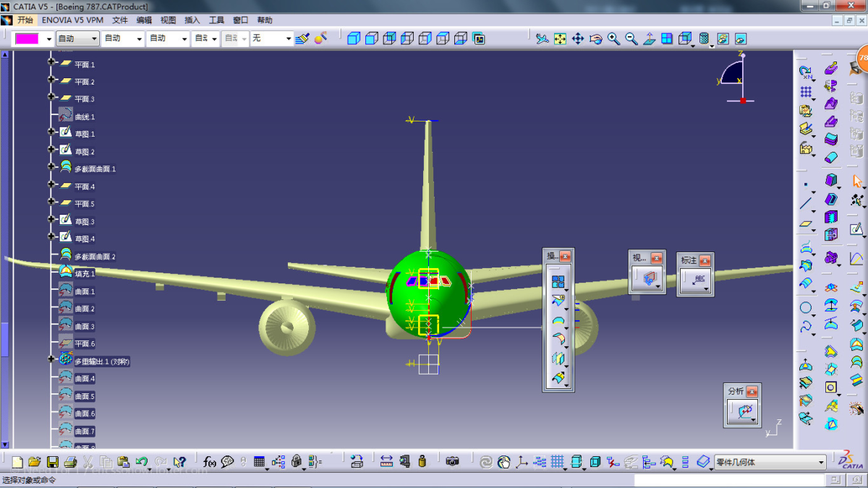The width and height of the screenshot is (868, 488).
Task: Expand the 多重输出.1 (对称) node
Action: [51, 359]
